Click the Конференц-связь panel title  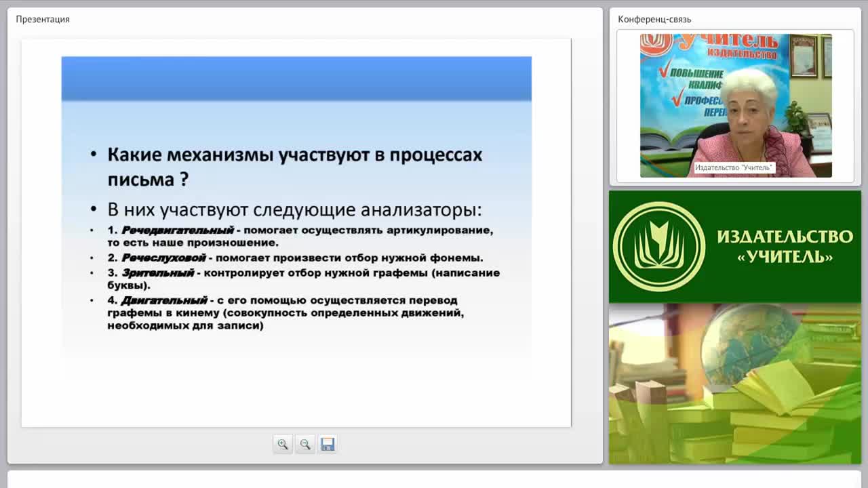[x=654, y=19]
